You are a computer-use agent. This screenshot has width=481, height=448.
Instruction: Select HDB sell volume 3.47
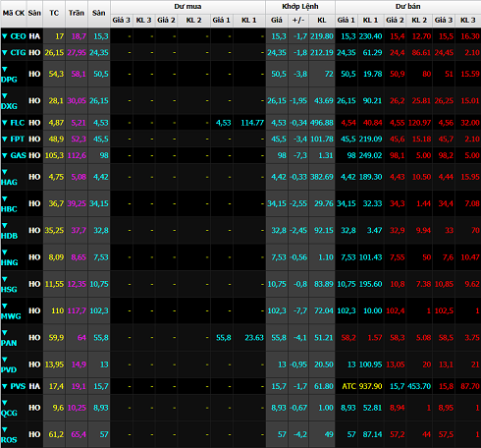tap(374, 230)
